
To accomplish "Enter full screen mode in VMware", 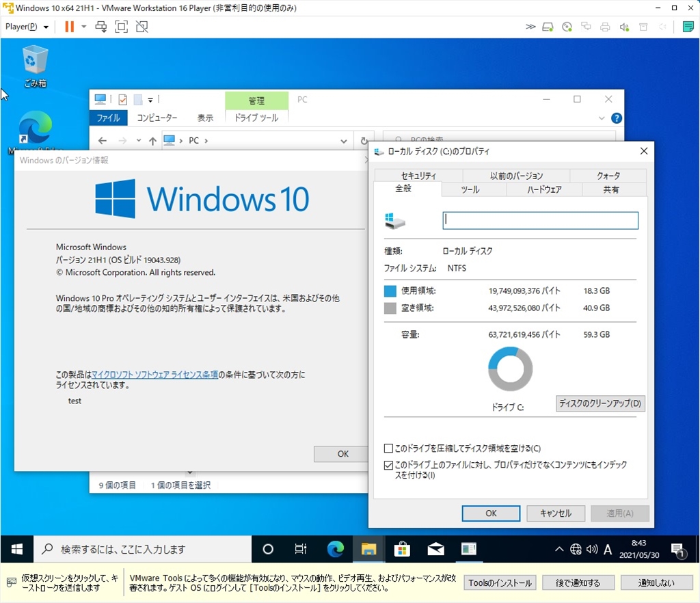I will click(121, 27).
